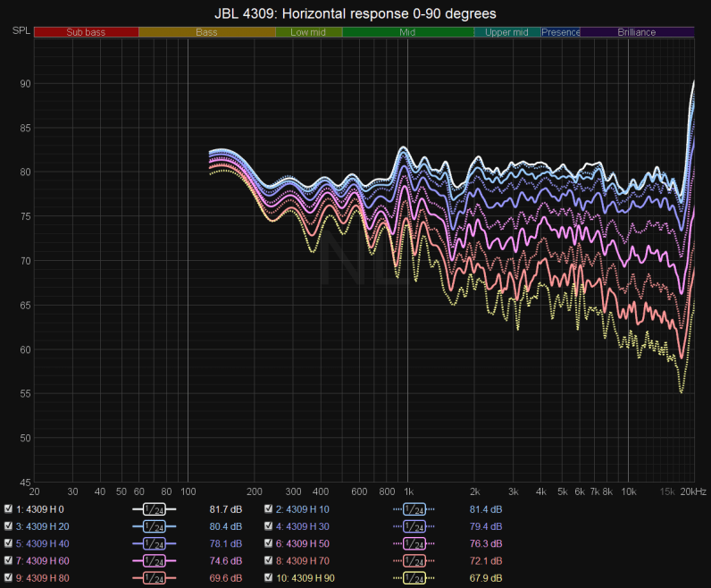The width and height of the screenshot is (711, 588).
Task: Click the 1/24 smoothing icon for 4309 H 90
Action: 414,579
